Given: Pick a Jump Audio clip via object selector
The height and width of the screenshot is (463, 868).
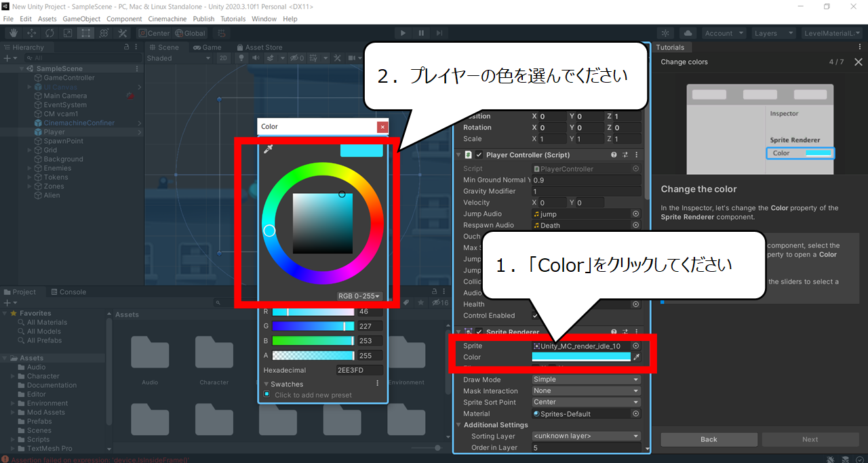Looking at the screenshot, I should click(x=635, y=214).
